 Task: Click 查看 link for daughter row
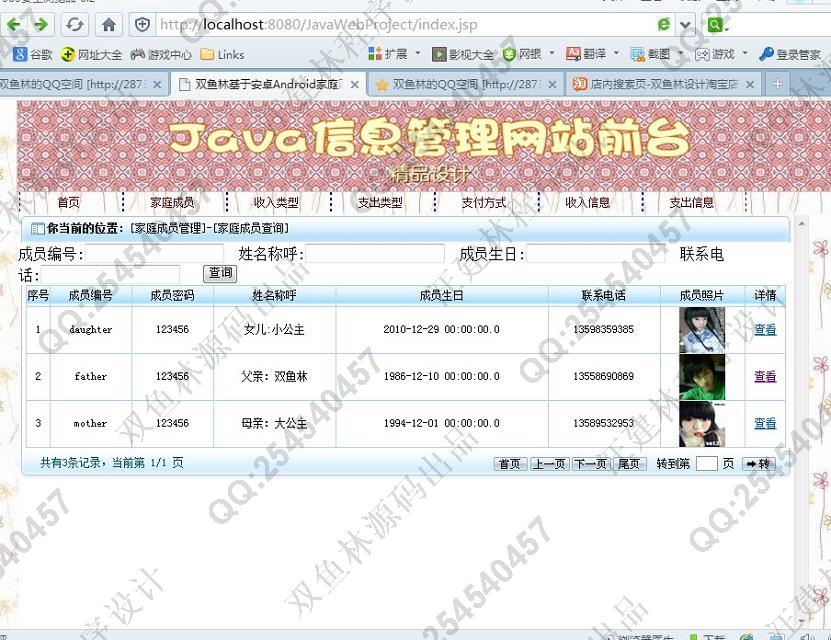coord(764,330)
